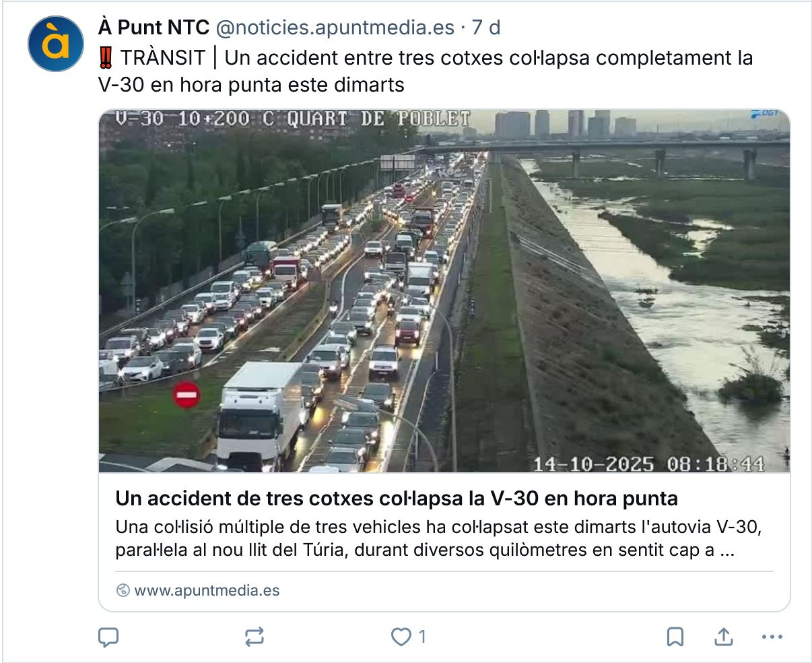Click the like count number next to heart
The height and width of the screenshot is (663, 812).
pyautogui.click(x=422, y=637)
